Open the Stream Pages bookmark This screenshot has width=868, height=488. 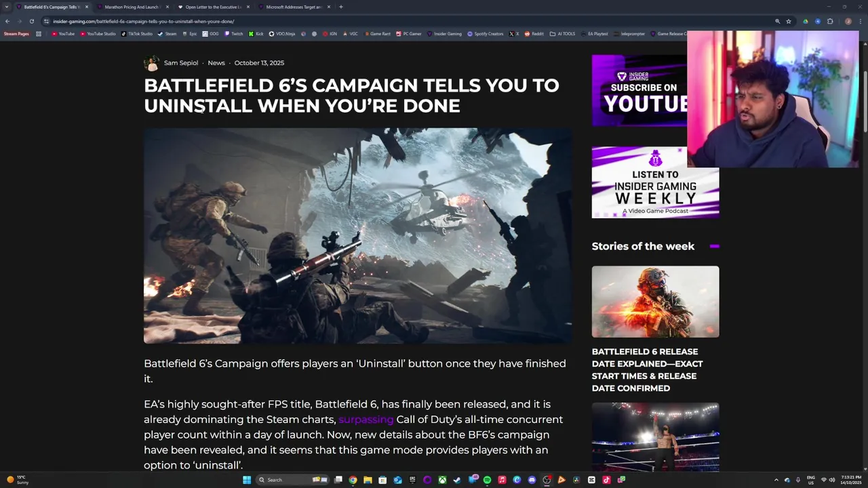[x=16, y=33]
